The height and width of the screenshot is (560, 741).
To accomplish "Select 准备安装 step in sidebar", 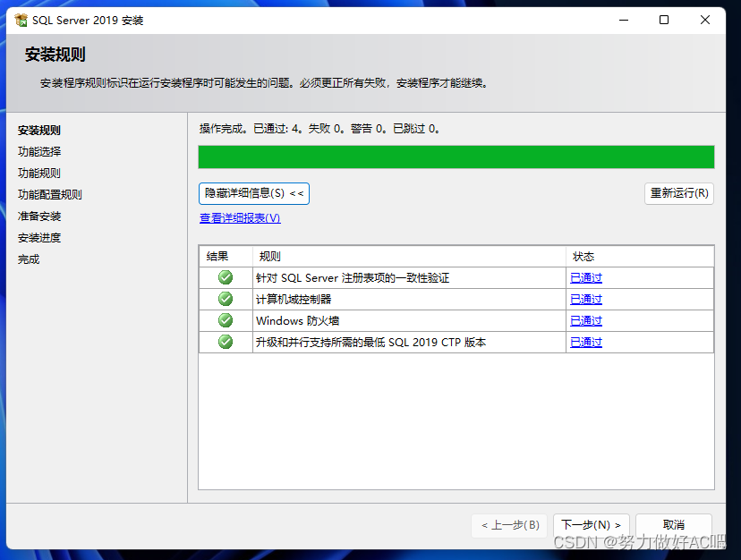I will (x=39, y=216).
